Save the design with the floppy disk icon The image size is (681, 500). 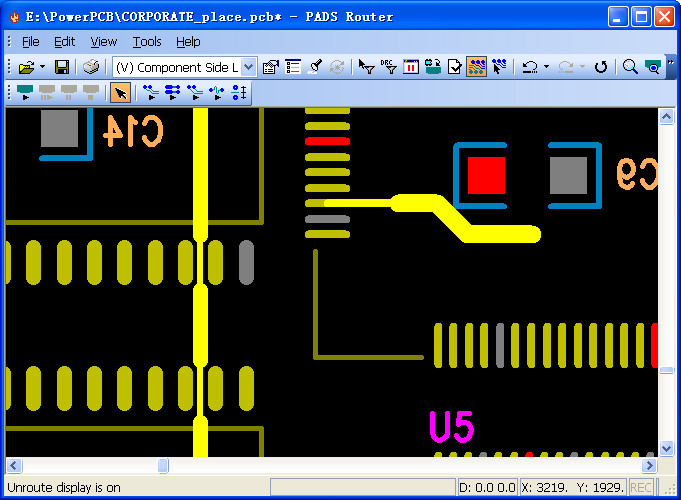point(62,67)
